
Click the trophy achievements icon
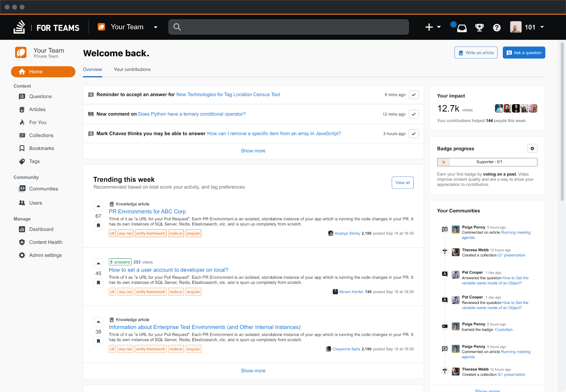(x=479, y=27)
